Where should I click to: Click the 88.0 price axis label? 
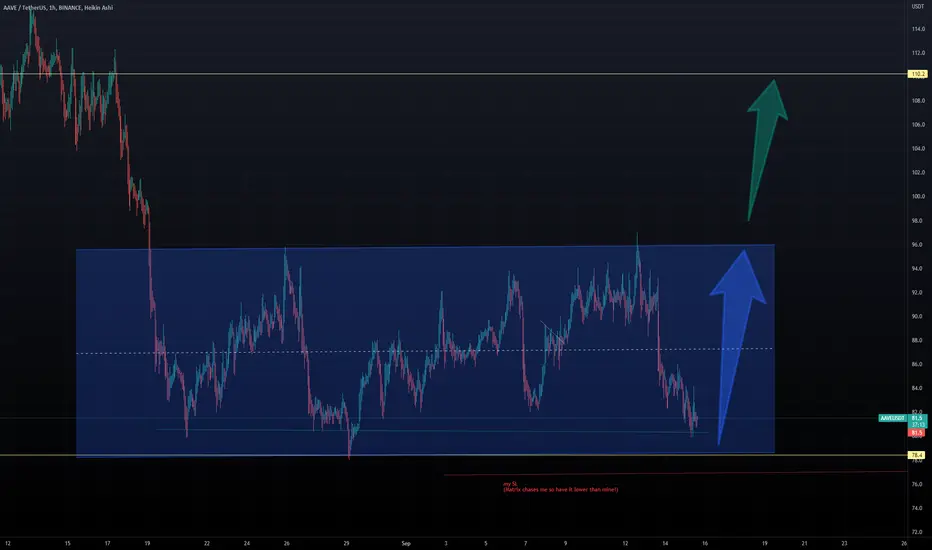pos(917,340)
